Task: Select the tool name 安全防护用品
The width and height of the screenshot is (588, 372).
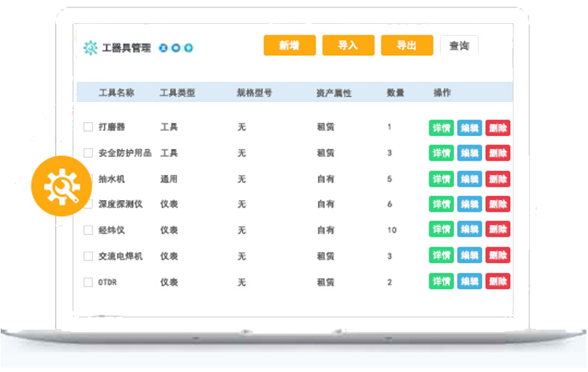Action: [x=125, y=153]
